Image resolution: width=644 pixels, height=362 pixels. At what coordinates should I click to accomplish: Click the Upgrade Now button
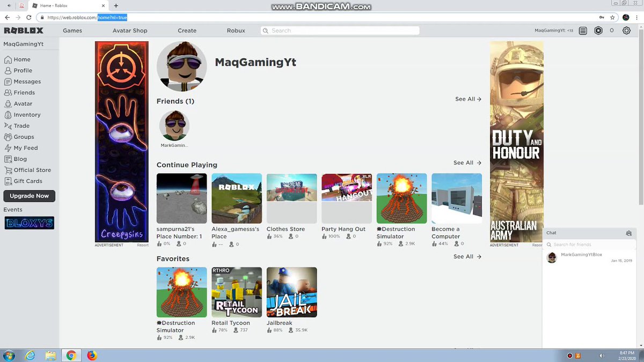pos(29,196)
